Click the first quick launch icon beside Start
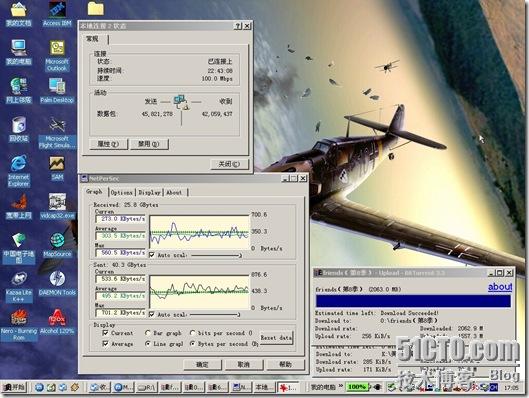The height and width of the screenshot is (398, 529). (x=39, y=387)
